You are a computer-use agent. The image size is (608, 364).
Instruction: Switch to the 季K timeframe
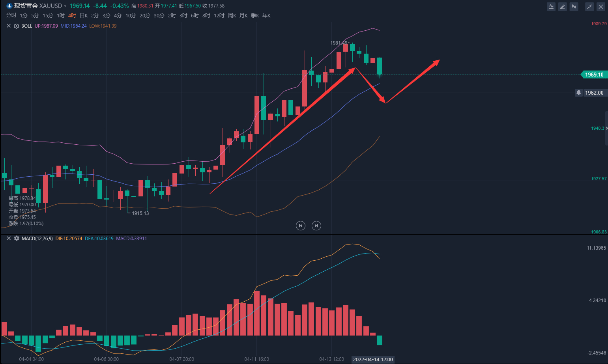click(x=255, y=15)
